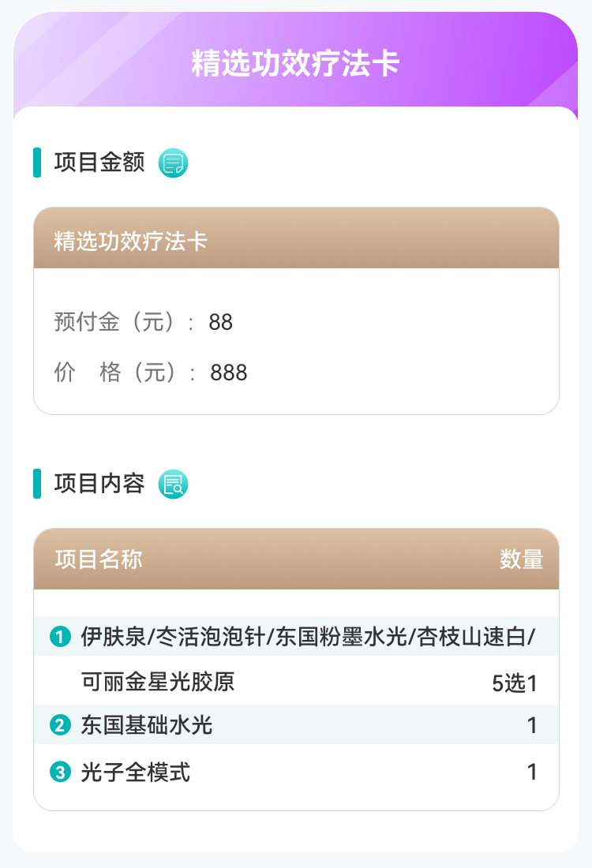Click the teal bar before 项目金额
This screenshot has width=592, height=868.
37,163
